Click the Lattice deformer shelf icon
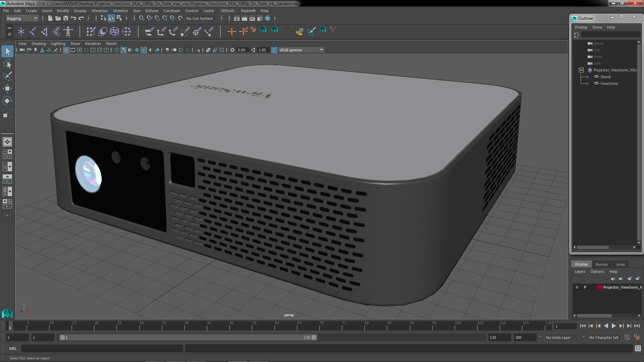Screen dimensions: 644x362 (x=114, y=32)
